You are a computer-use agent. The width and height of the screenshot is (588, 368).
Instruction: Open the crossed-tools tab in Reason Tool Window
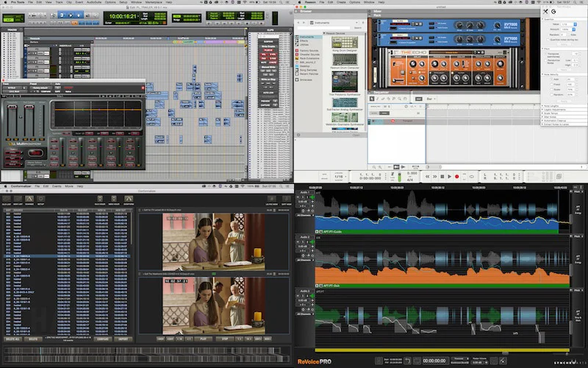coord(545,12)
